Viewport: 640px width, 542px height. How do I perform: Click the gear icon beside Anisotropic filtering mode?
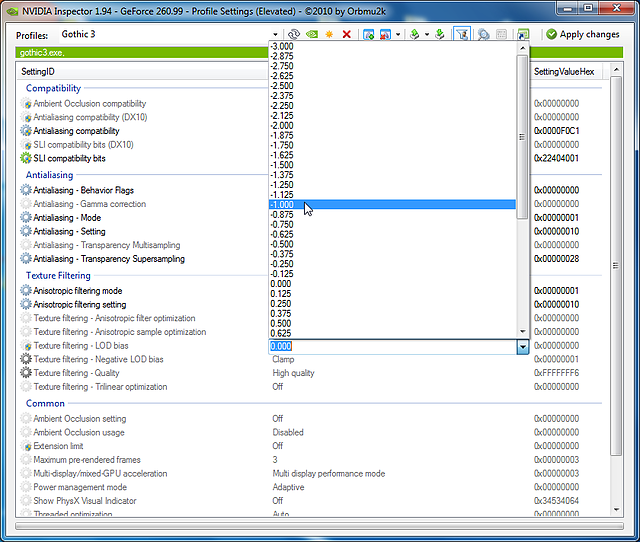[x=26, y=291]
